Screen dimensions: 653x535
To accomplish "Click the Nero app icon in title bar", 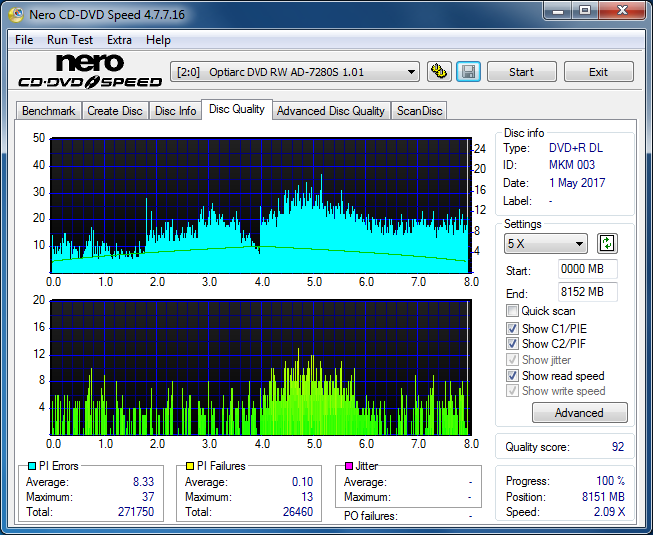I will 16,15.
